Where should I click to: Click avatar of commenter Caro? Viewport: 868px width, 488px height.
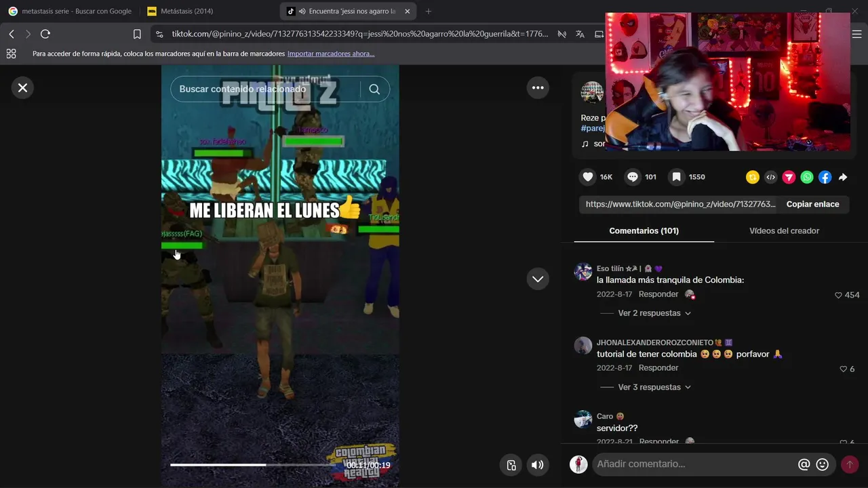click(583, 420)
